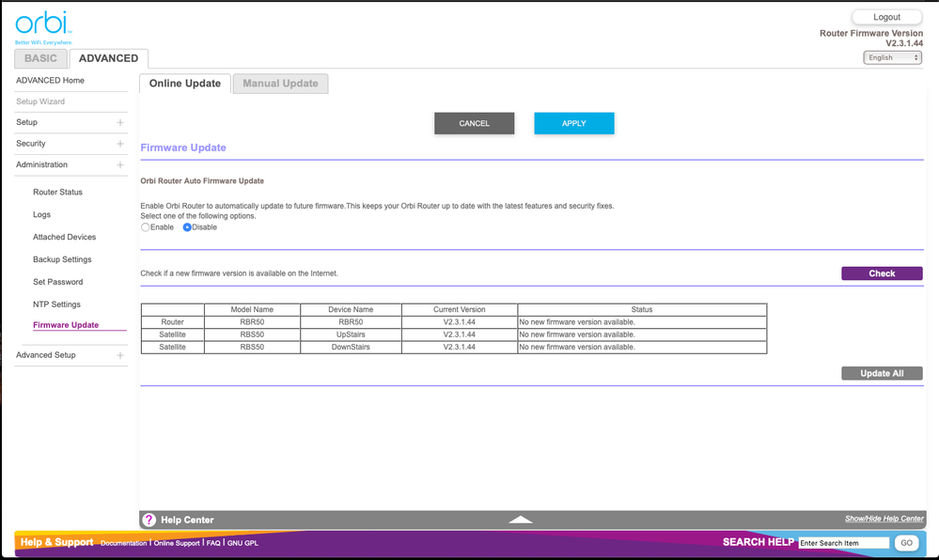Open the Online Support link
The height and width of the screenshot is (560, 939).
177,543
